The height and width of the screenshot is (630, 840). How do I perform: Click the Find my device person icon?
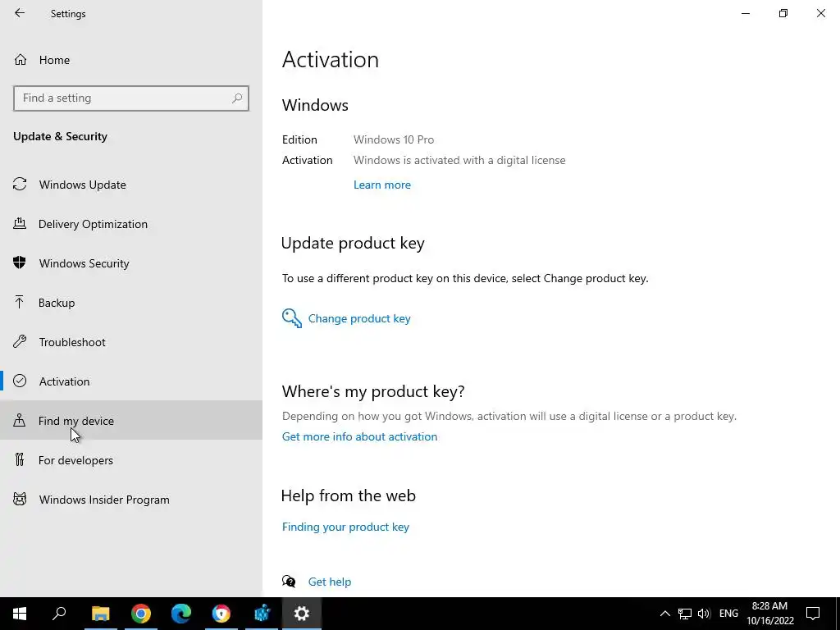(x=20, y=420)
